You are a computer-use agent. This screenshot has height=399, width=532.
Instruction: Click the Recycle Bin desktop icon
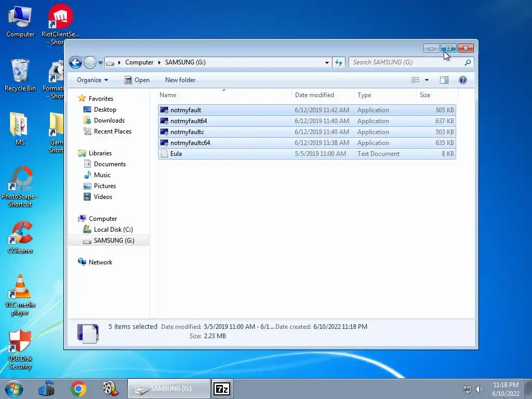20,75
